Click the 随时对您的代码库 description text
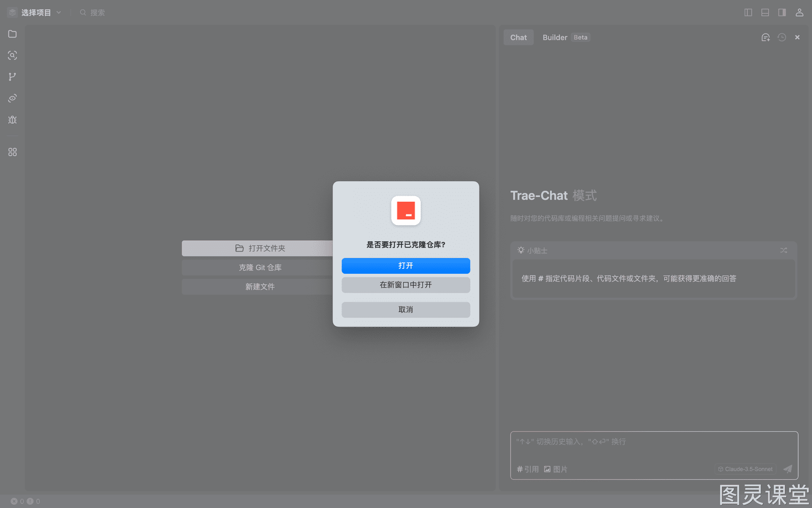This screenshot has width=812, height=508. (587, 218)
